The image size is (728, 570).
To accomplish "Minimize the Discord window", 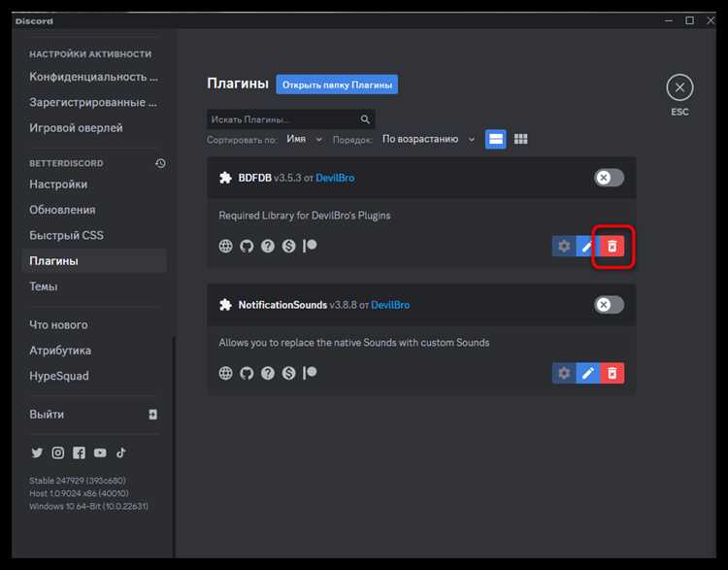I will click(669, 20).
